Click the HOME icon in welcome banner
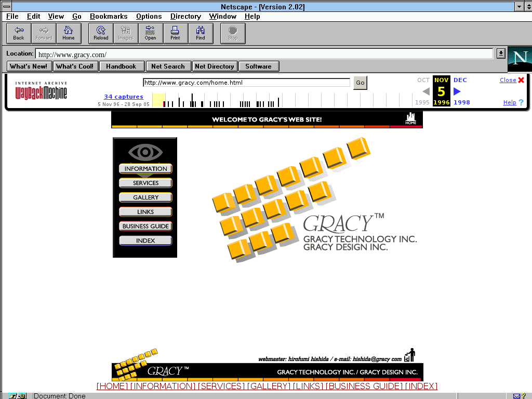The width and height of the screenshot is (532, 399). [x=410, y=119]
